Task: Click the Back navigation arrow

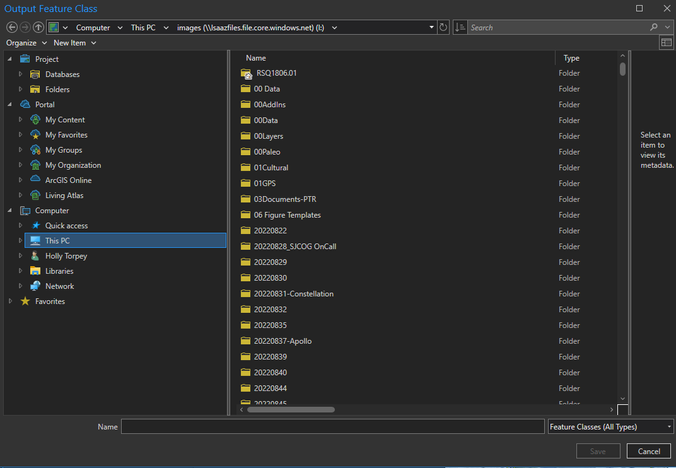Action: (12, 27)
